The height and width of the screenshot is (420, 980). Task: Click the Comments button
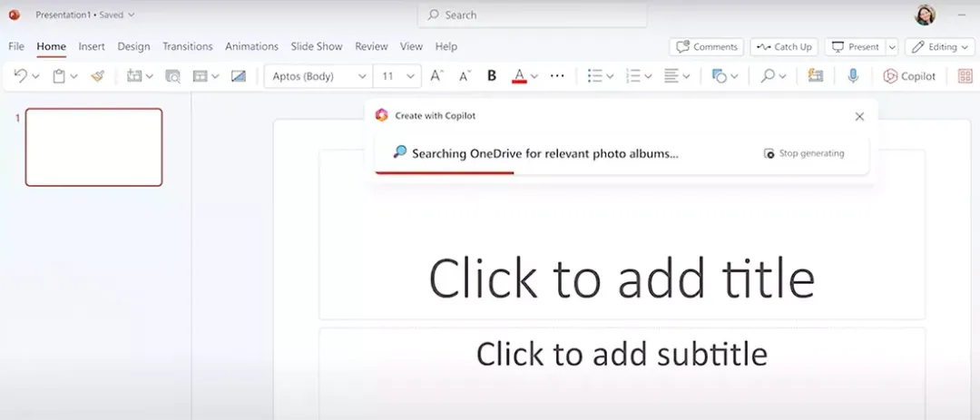click(706, 47)
